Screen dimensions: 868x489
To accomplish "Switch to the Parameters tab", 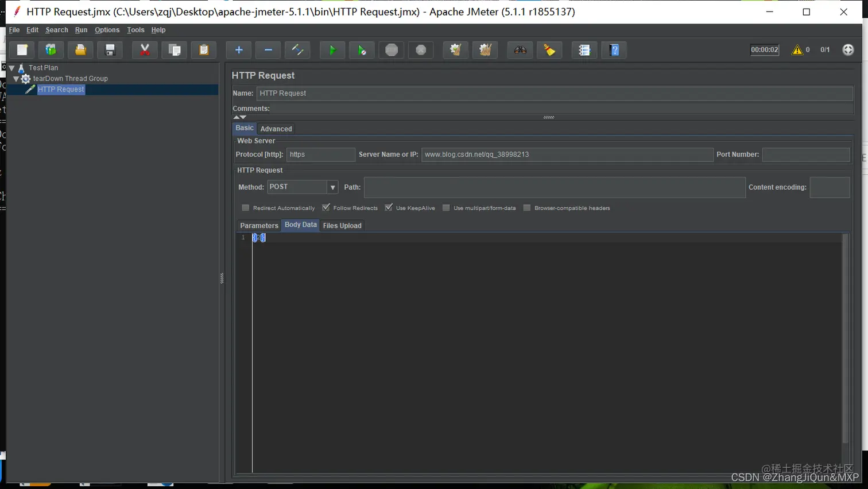I will 259,225.
